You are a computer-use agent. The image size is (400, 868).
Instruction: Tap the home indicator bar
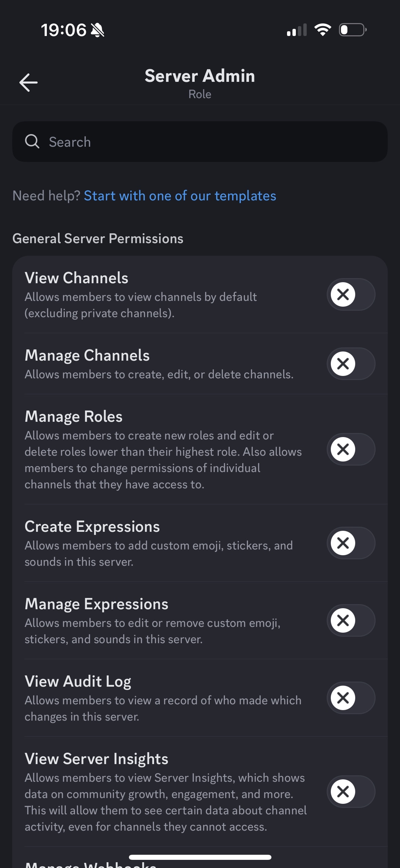tap(200, 857)
